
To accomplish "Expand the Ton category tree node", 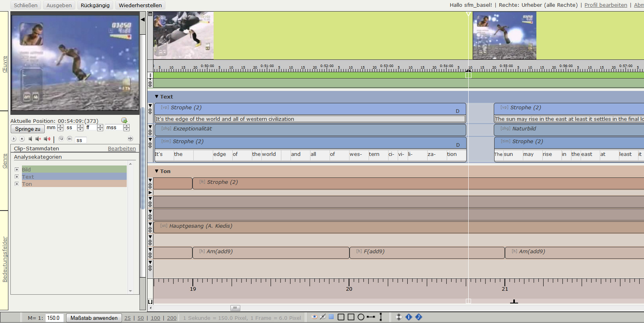I will tap(17, 184).
